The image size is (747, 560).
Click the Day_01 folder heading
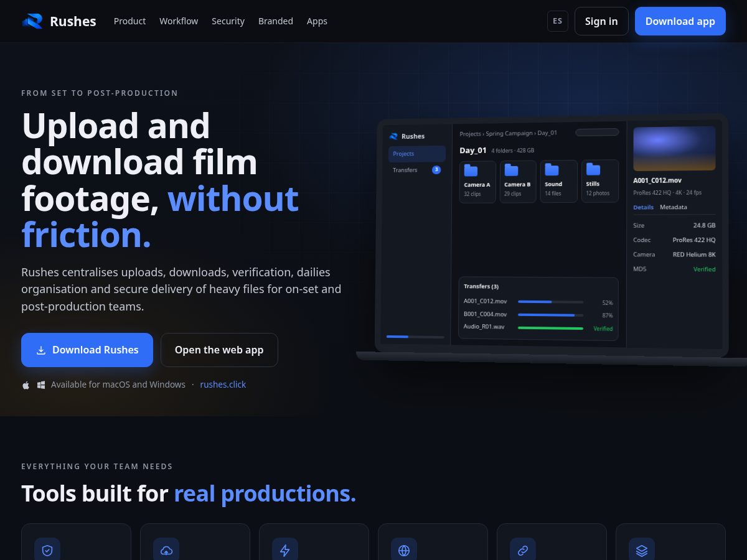tap(473, 150)
